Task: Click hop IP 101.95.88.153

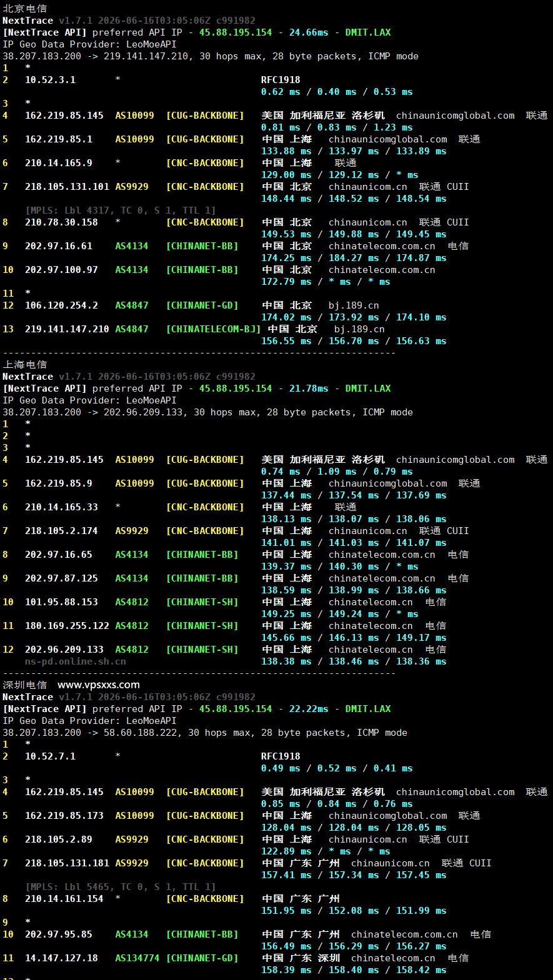Action: pos(61,602)
